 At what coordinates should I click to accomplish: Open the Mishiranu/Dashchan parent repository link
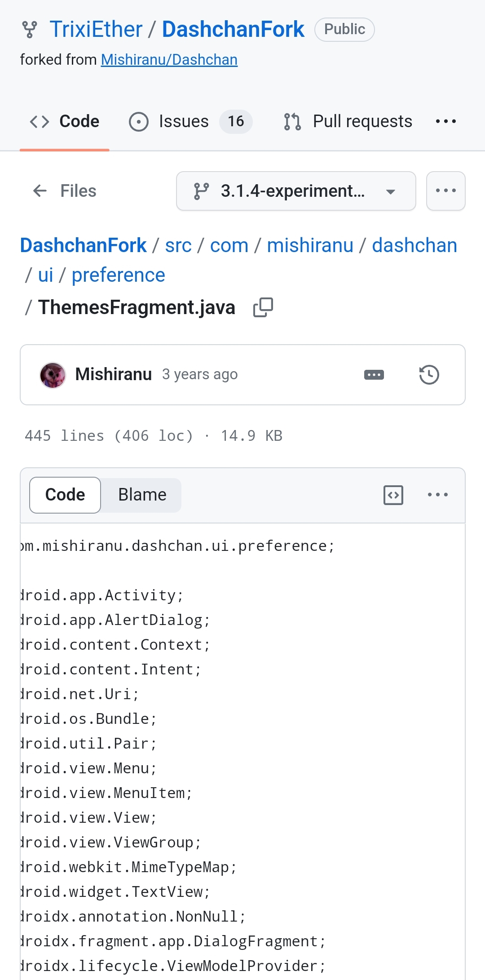click(169, 60)
